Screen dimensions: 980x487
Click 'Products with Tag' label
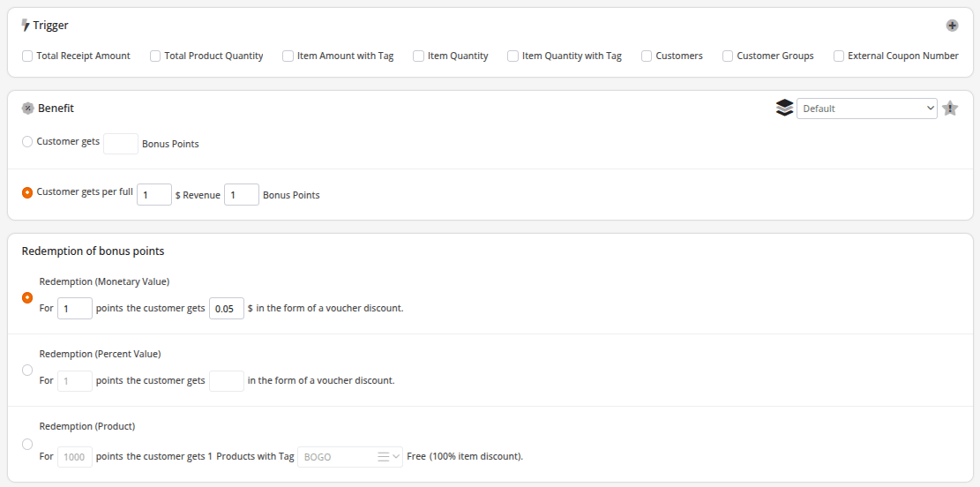pos(255,456)
